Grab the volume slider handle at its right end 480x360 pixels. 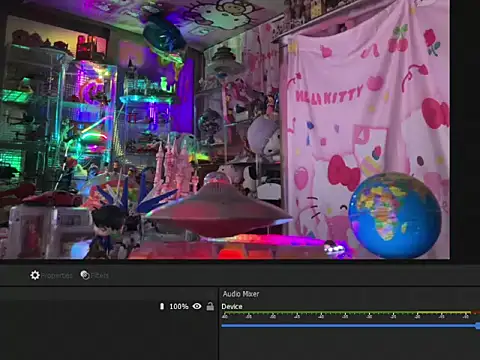click(478, 326)
